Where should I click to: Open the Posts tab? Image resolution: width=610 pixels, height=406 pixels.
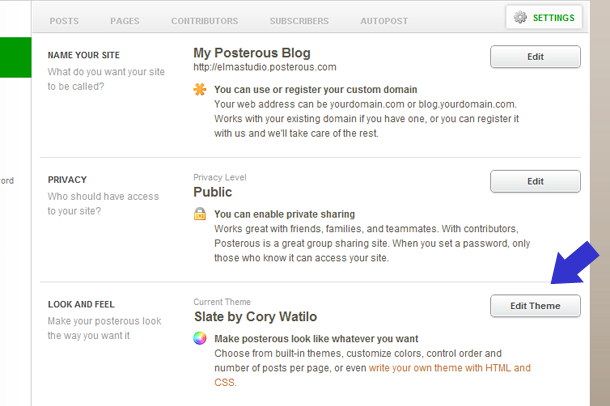click(64, 21)
